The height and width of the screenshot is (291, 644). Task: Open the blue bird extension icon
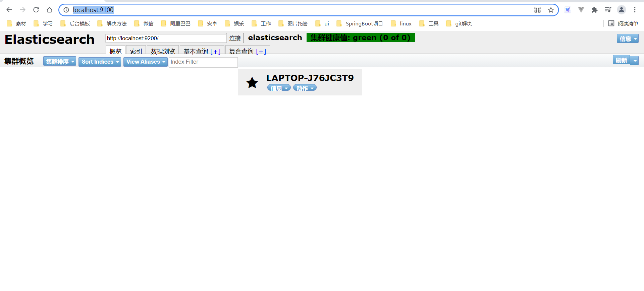coord(568,10)
